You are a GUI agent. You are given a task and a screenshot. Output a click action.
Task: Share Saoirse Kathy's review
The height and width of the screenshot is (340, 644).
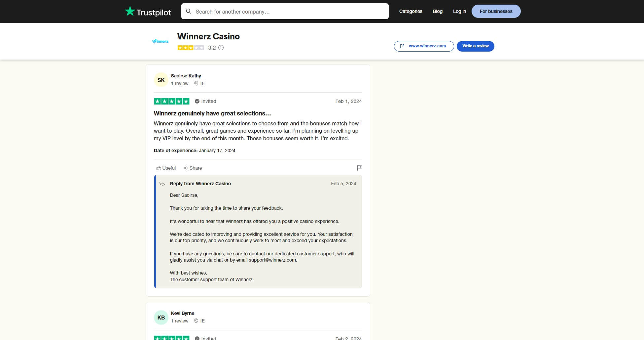coord(193,168)
